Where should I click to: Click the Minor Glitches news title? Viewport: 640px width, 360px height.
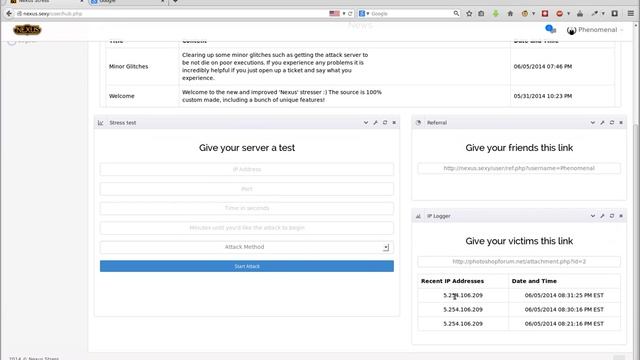tap(129, 67)
